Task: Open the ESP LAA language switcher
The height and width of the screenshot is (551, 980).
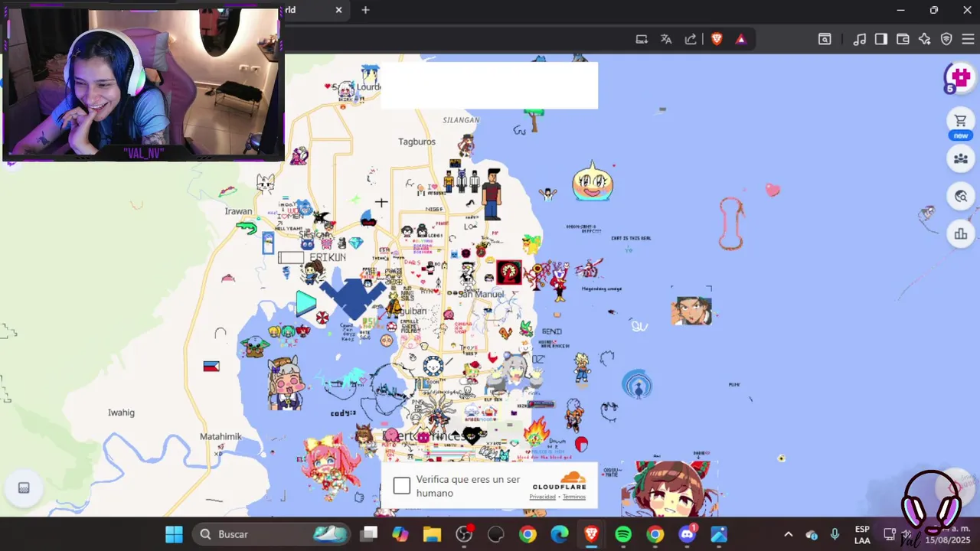Action: point(862,534)
